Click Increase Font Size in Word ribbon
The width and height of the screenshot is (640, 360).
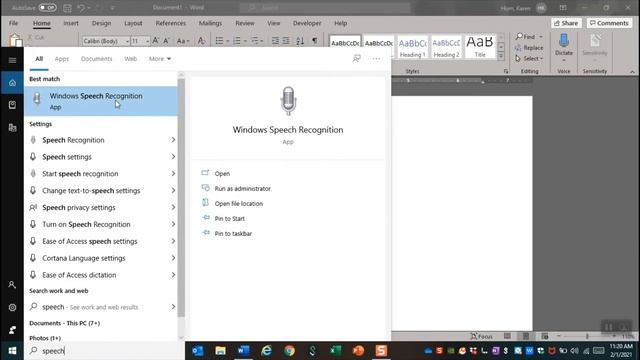coord(156,40)
